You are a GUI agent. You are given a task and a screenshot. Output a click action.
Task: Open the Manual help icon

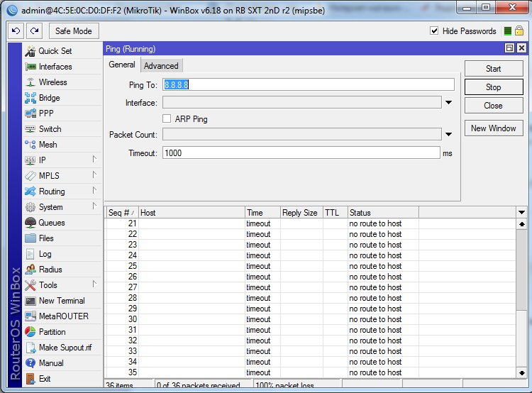31,363
